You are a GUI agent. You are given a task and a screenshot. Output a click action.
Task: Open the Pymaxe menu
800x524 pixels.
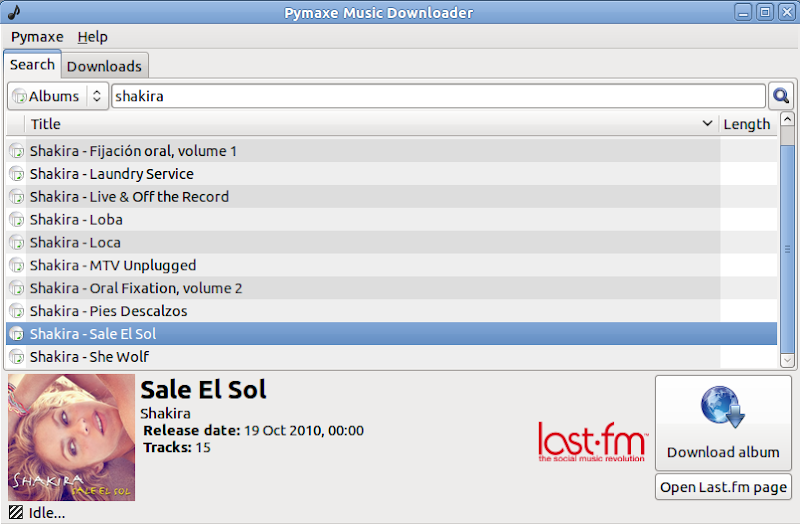37,37
